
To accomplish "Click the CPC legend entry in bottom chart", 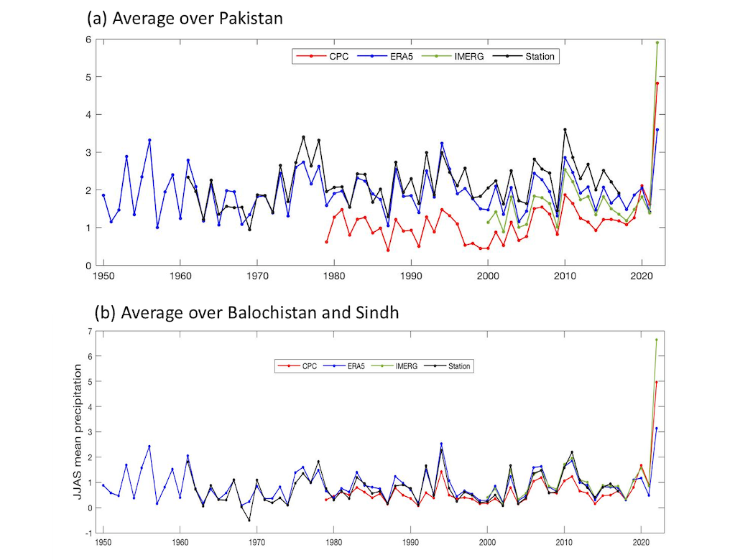I will (309, 366).
